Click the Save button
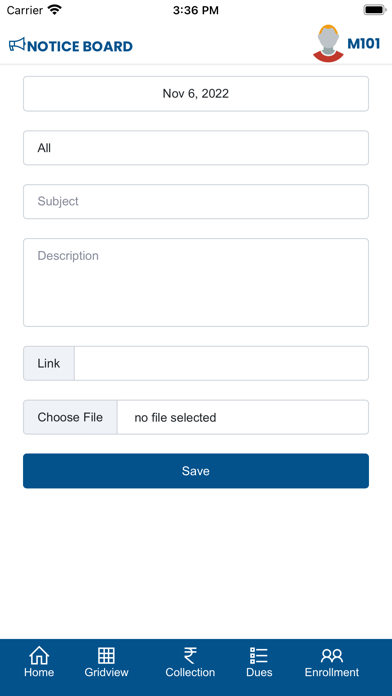 tap(196, 471)
